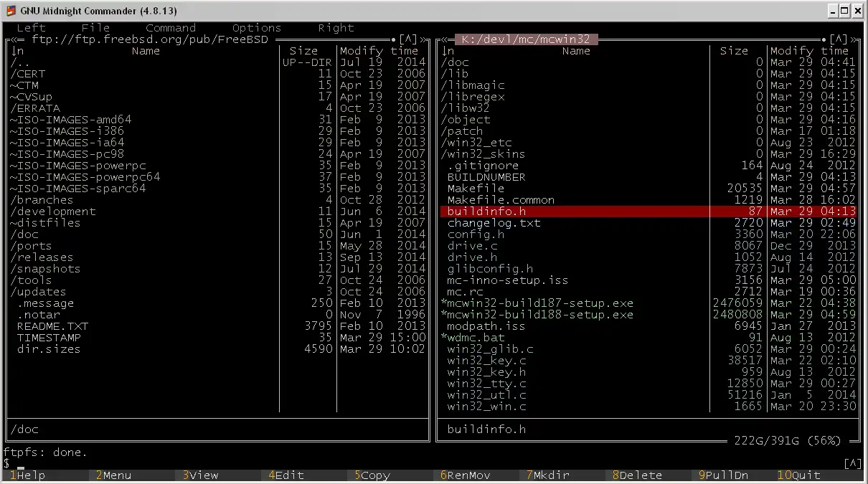Click the 10Quit function key button
Image resolution: width=868 pixels, height=484 pixels.
click(x=798, y=475)
